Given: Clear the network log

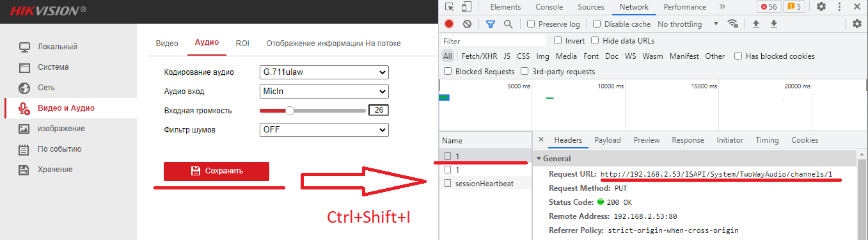Looking at the screenshot, I should click(x=467, y=24).
